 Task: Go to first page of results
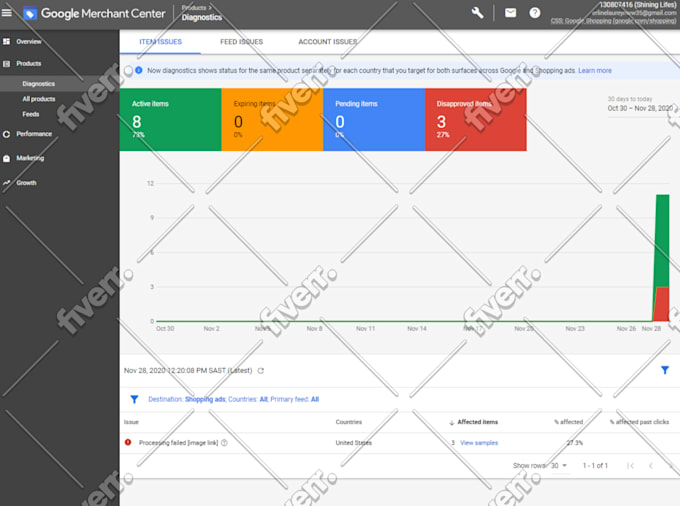pyautogui.click(x=631, y=466)
